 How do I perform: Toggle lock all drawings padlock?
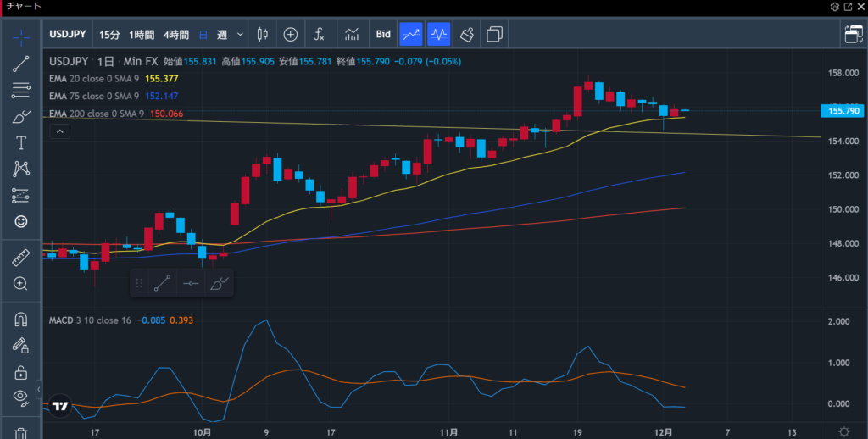coord(21,371)
